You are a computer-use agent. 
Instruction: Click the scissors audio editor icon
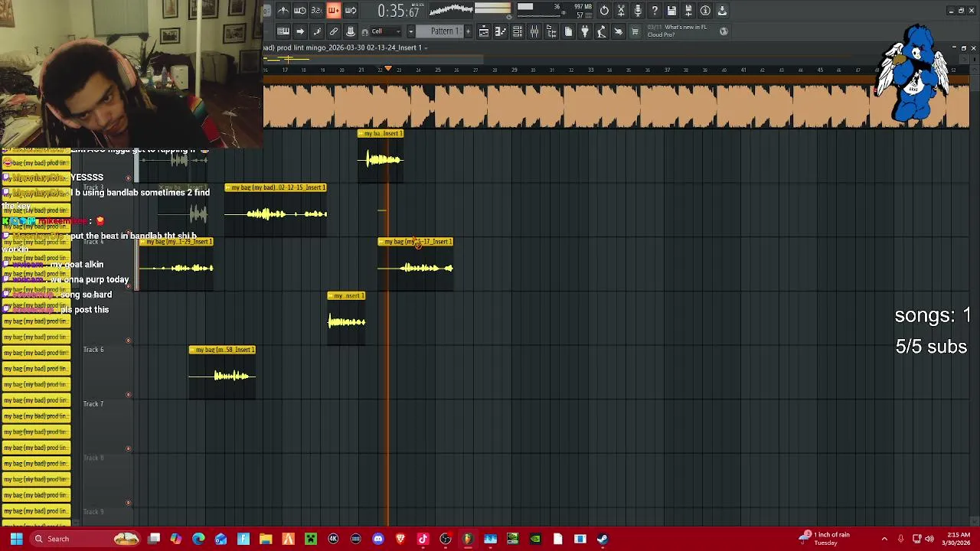point(621,11)
